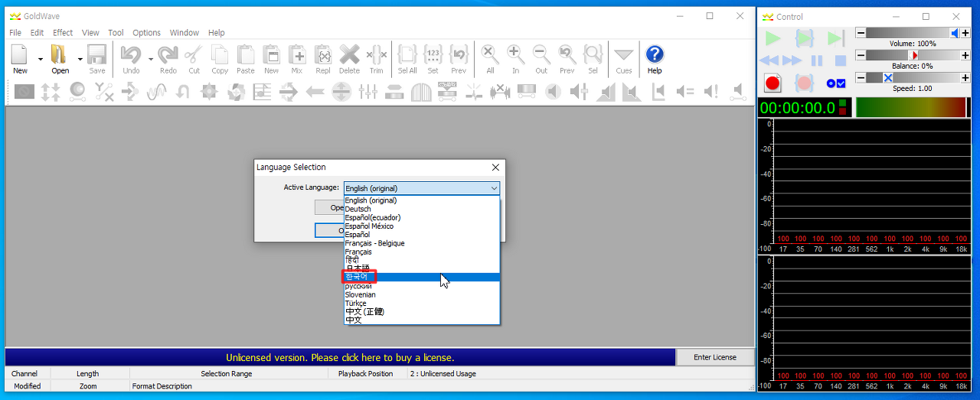Click the Enter License button
The height and width of the screenshot is (400, 980).
tap(715, 357)
